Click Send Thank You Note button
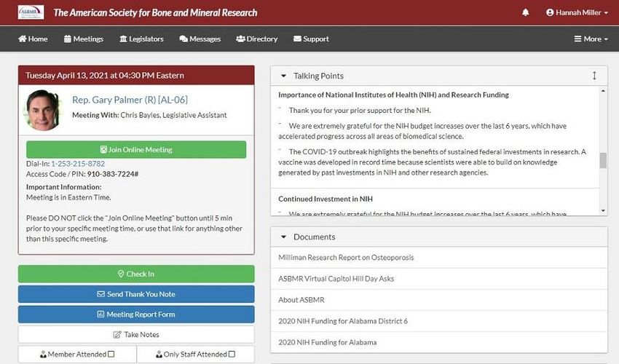Screen dimensions: 619x364 click(136, 294)
